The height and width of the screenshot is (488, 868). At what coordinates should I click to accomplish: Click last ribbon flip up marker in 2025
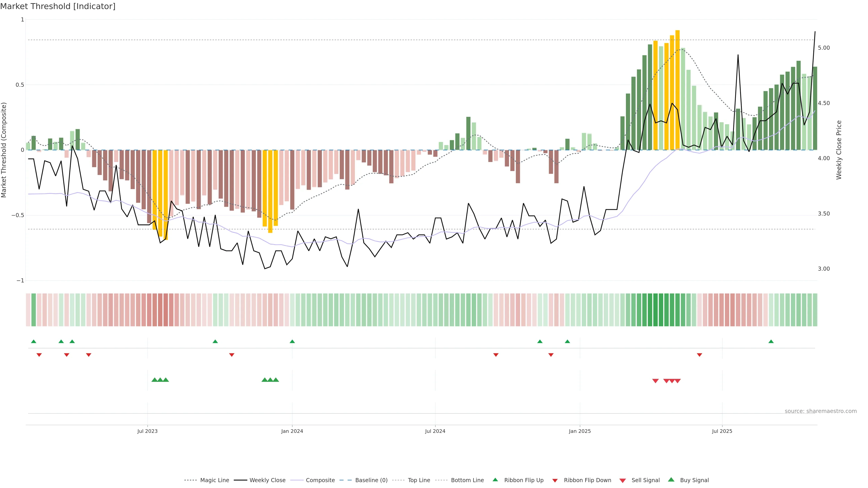[x=771, y=342]
